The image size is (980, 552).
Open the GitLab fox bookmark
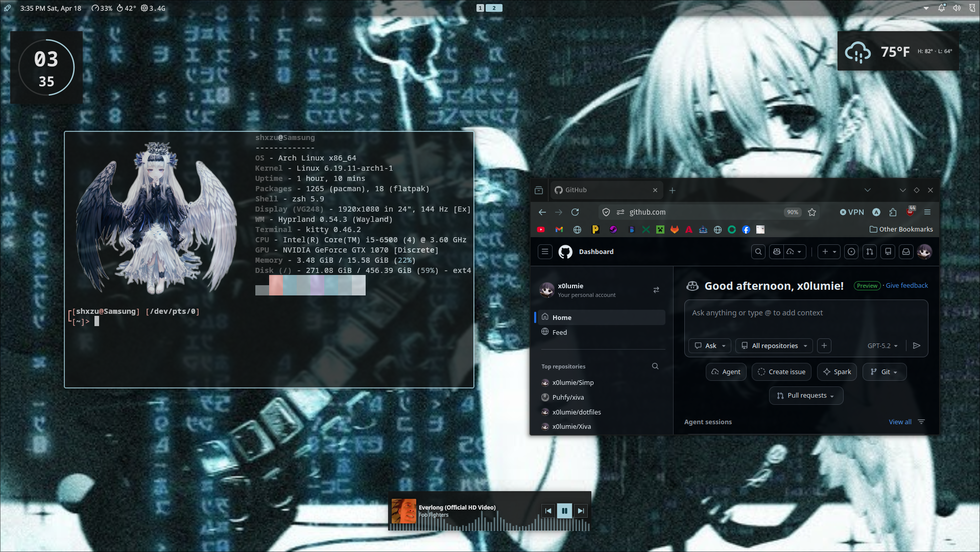coord(675,229)
